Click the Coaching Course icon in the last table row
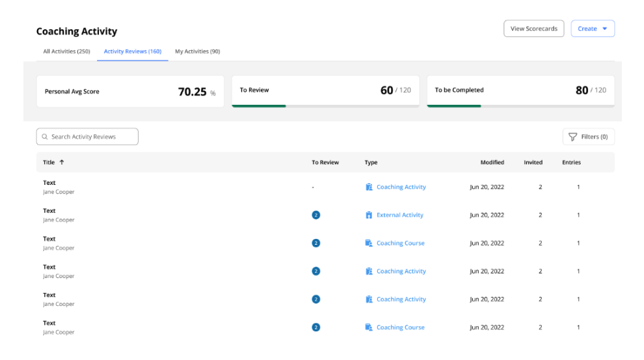The image size is (644, 360). pyautogui.click(x=369, y=327)
